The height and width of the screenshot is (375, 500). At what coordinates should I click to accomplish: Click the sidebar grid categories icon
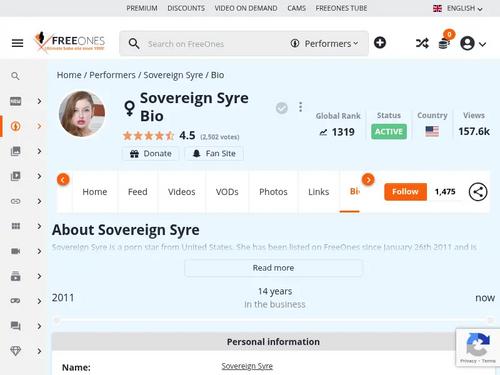tap(15, 226)
